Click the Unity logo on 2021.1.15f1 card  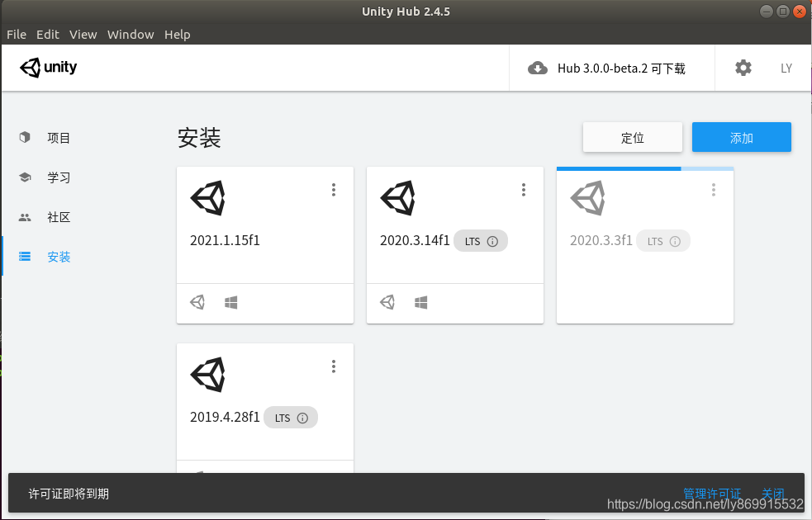[207, 197]
